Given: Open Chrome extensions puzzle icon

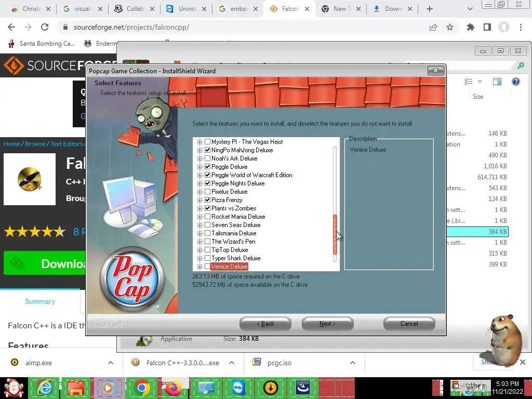Looking at the screenshot, I should pyautogui.click(x=471, y=27).
